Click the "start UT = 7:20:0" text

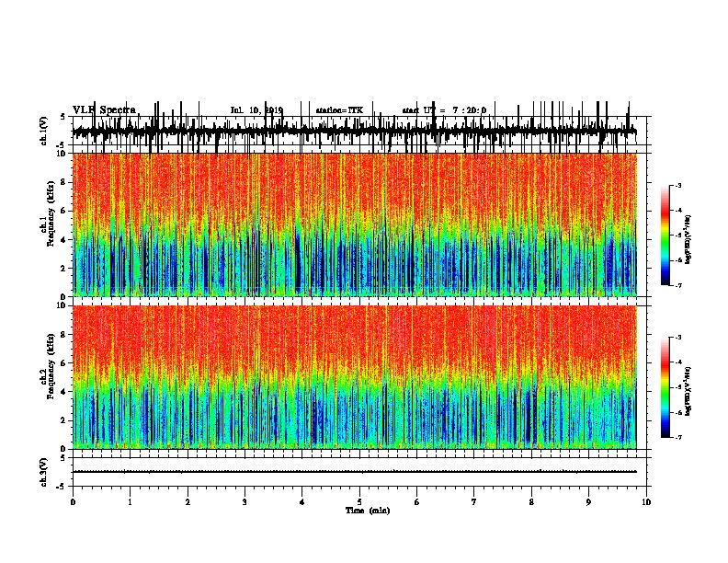(444, 110)
